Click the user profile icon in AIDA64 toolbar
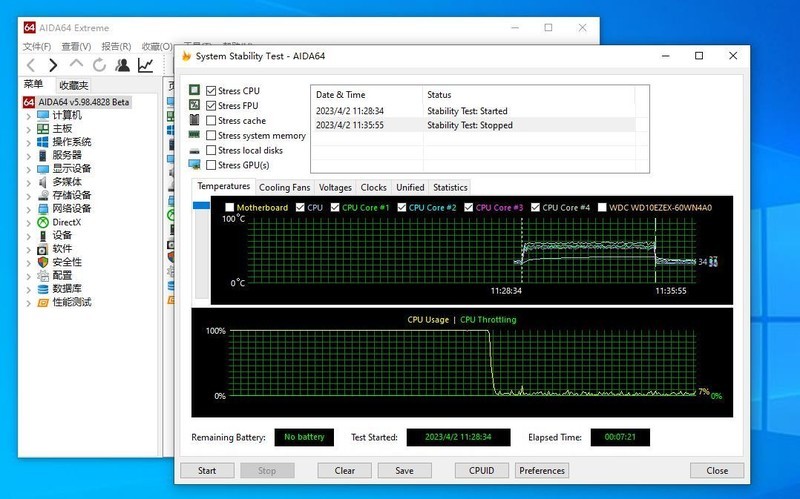 click(x=122, y=65)
